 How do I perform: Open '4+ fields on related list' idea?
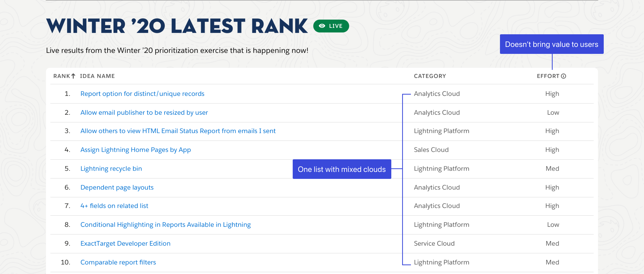(x=114, y=206)
